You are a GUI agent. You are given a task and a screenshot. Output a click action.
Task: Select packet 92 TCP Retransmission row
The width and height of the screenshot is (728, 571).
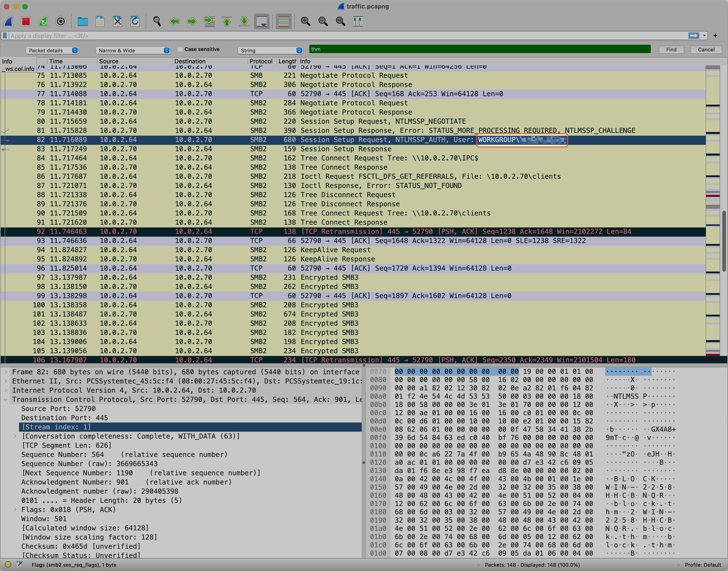pyautogui.click(x=353, y=231)
